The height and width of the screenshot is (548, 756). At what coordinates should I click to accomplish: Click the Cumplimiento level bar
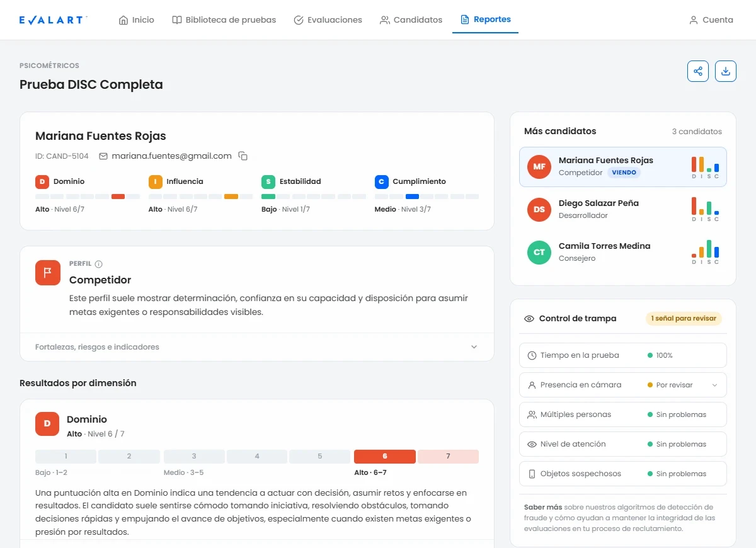427,197
